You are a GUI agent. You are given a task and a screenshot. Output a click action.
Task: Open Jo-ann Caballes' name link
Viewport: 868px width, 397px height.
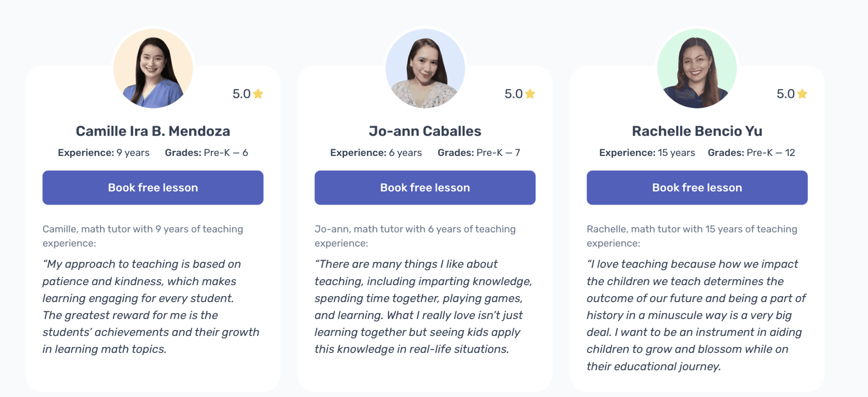pos(425,131)
